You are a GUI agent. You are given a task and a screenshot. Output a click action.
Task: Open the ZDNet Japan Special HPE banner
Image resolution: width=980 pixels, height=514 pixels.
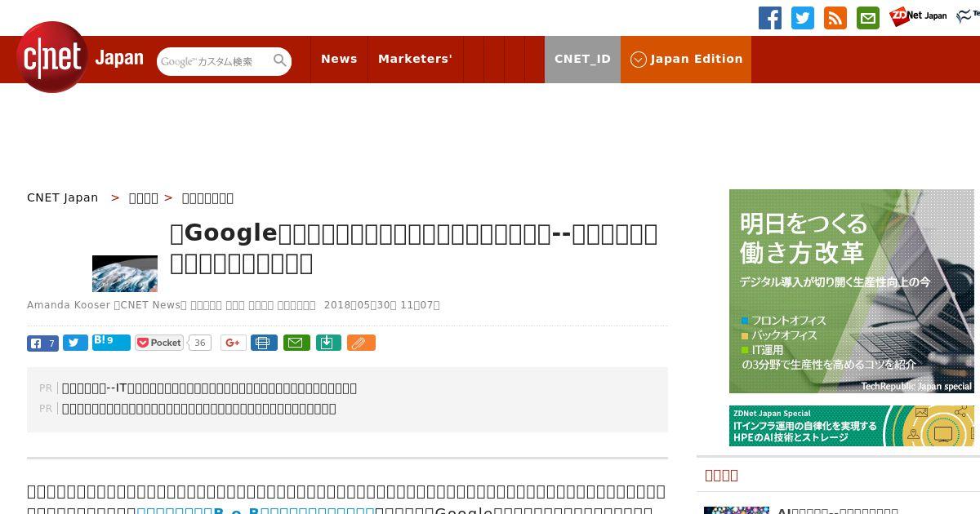tap(852, 426)
